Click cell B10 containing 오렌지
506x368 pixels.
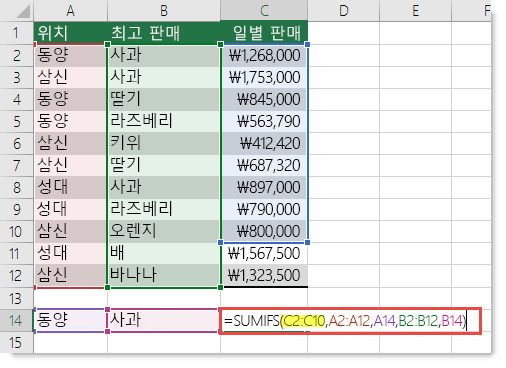[x=164, y=231]
